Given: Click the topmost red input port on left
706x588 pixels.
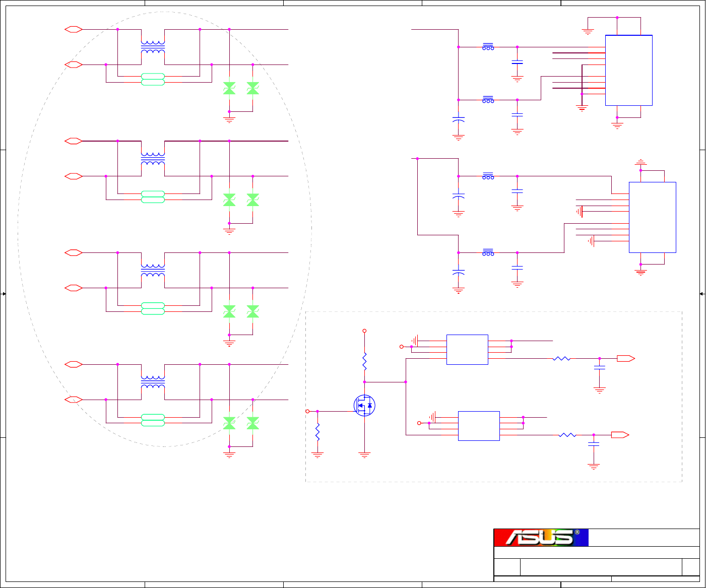Looking at the screenshot, I should tap(74, 29).
